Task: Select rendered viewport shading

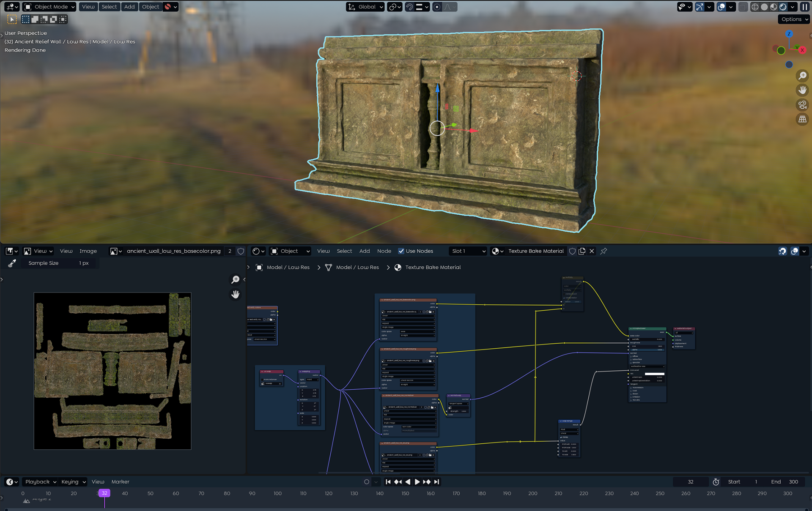Action: click(783, 7)
